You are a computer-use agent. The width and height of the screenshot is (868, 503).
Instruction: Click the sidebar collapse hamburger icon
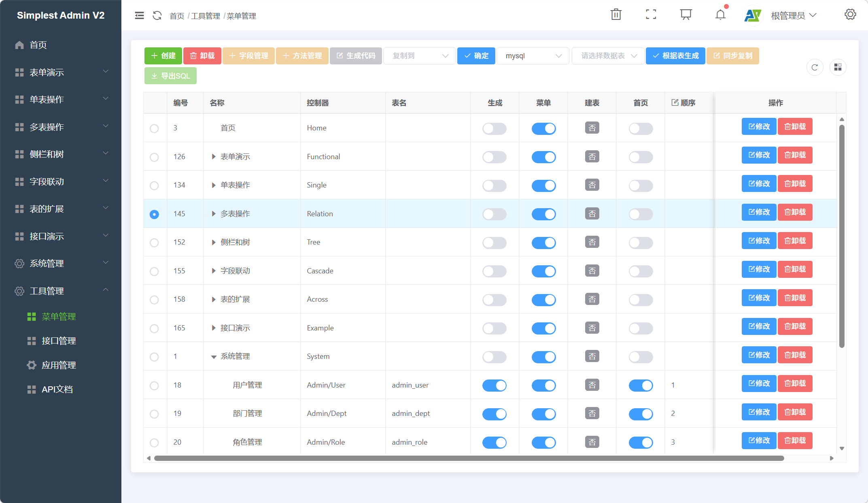[x=139, y=15]
